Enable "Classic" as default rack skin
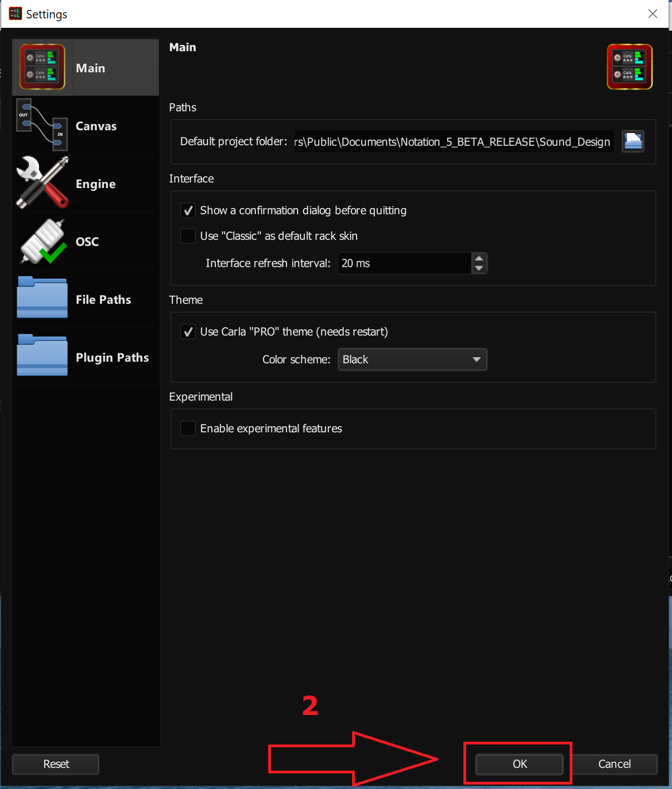Image resolution: width=672 pixels, height=789 pixels. point(188,236)
